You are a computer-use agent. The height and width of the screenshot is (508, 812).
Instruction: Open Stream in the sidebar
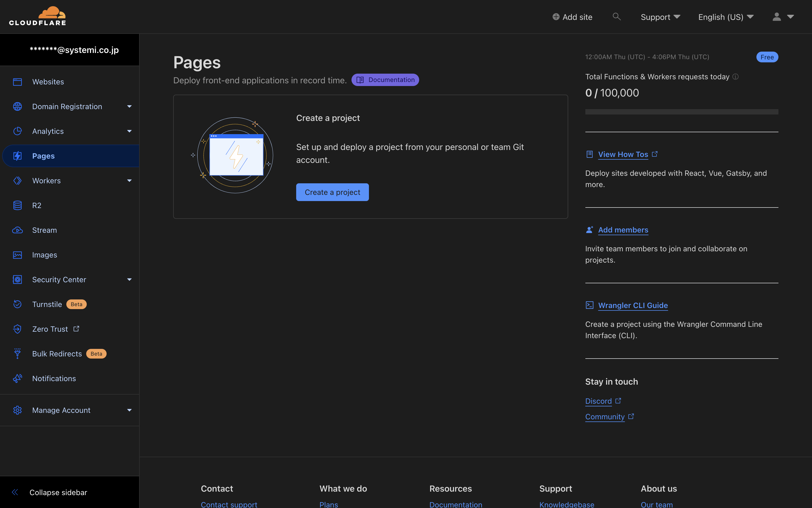coord(70,230)
